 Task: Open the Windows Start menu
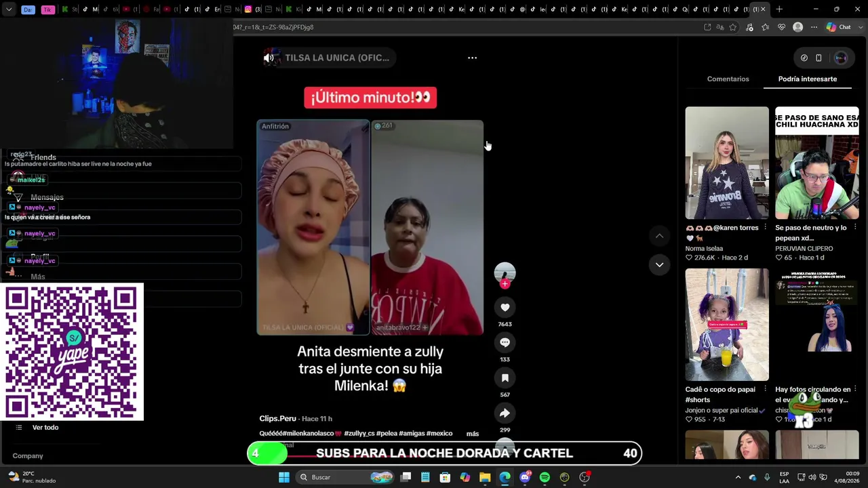284,477
